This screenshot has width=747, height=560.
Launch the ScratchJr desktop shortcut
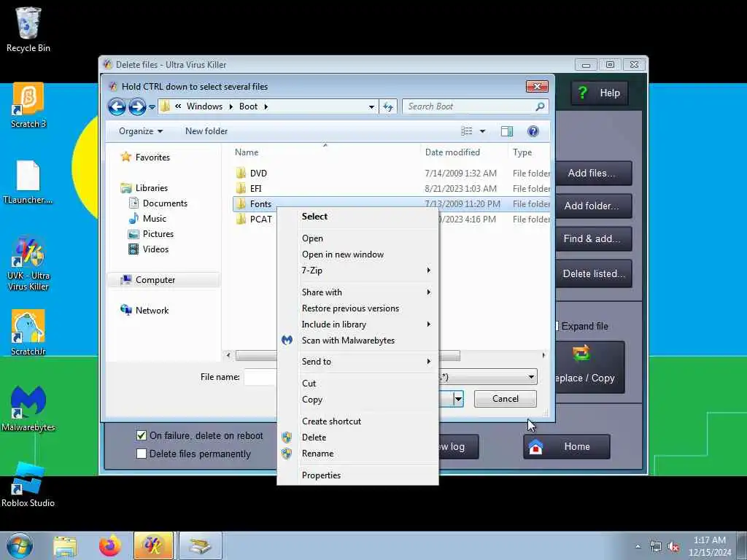28,332
